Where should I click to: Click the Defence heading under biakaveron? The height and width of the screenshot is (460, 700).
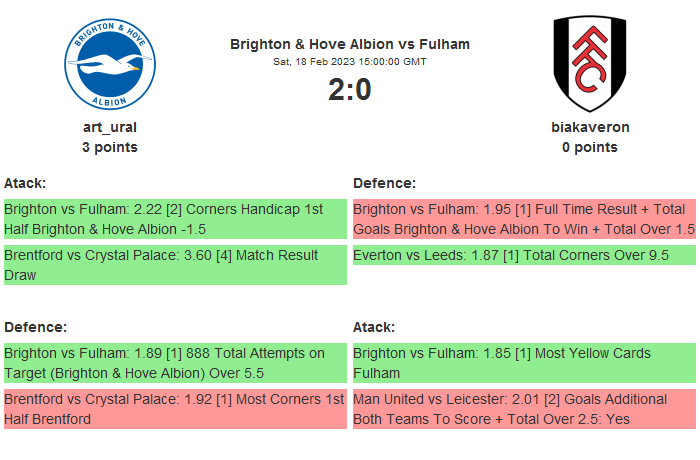pos(384,183)
